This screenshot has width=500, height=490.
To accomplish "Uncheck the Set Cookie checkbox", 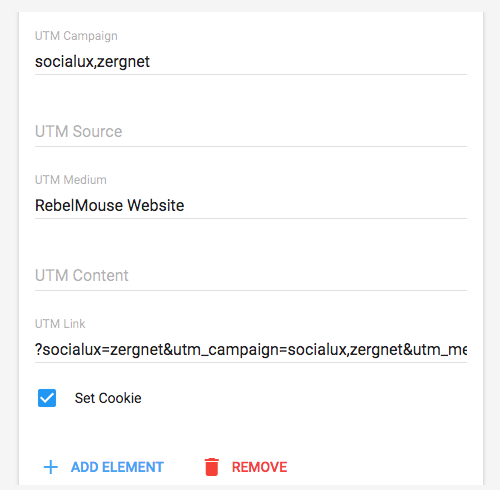I will (x=47, y=398).
